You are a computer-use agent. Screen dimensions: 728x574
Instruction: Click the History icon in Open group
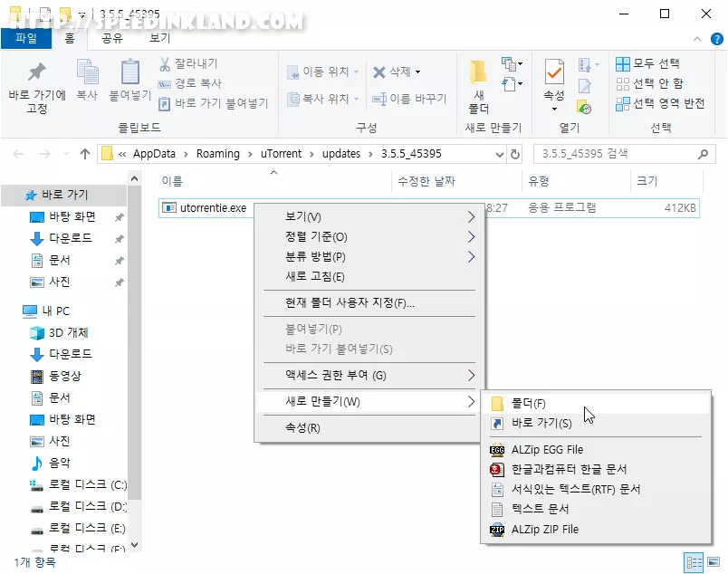[x=584, y=107]
